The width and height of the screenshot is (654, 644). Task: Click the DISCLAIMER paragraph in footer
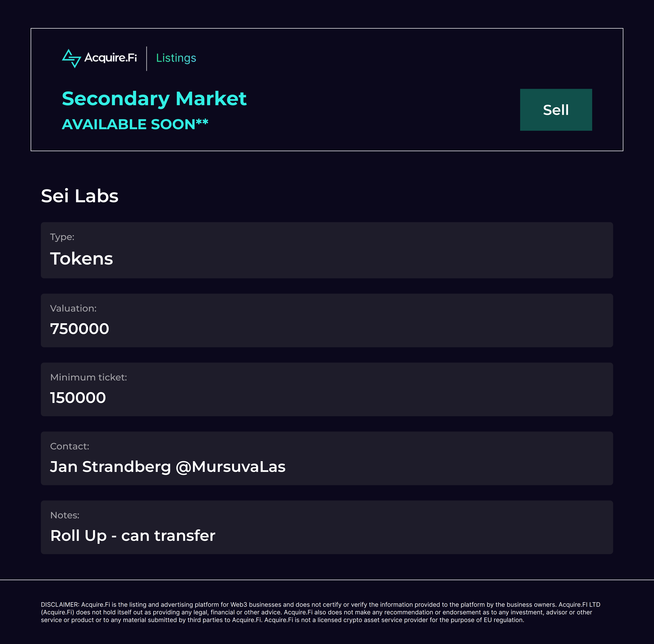coord(320,612)
